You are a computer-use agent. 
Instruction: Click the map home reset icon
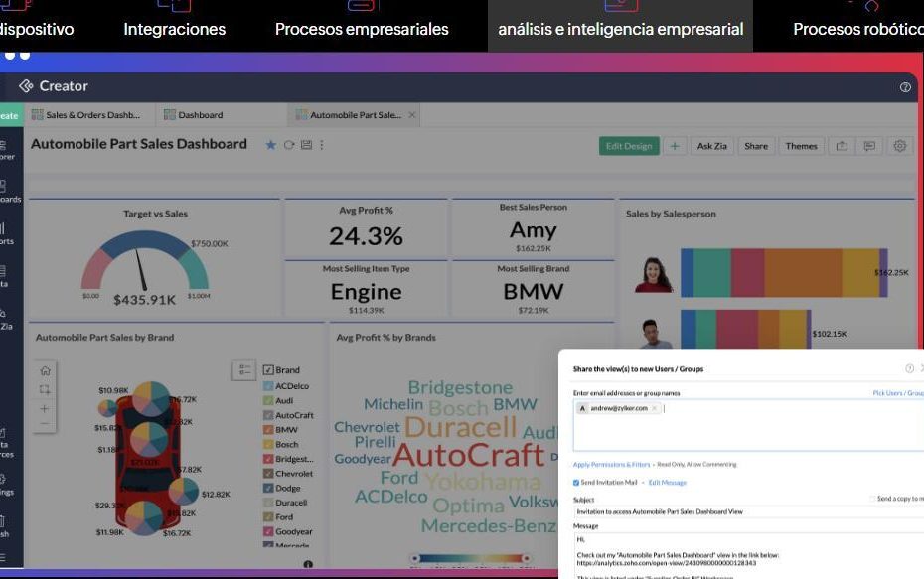click(x=45, y=371)
